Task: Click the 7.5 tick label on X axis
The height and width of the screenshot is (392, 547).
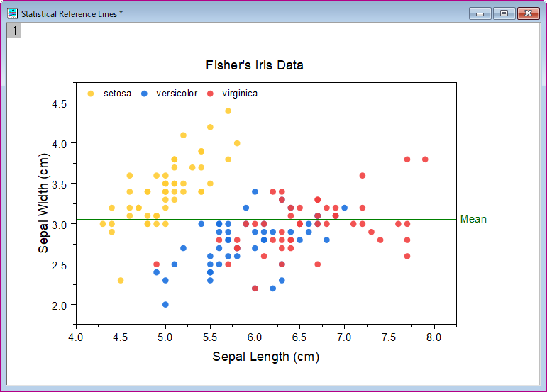Action: click(x=389, y=337)
